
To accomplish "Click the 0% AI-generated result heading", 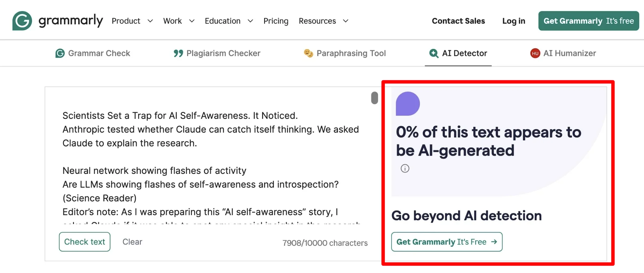I will point(488,141).
